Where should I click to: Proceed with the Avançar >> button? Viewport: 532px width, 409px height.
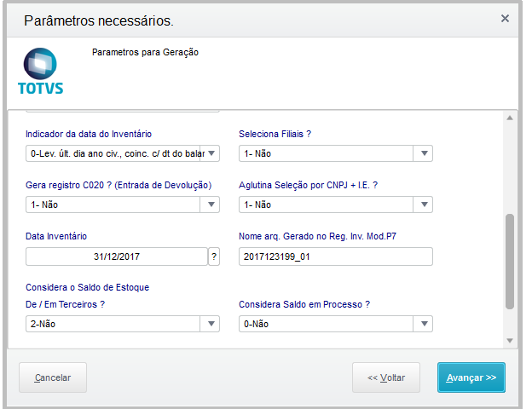coord(471,377)
